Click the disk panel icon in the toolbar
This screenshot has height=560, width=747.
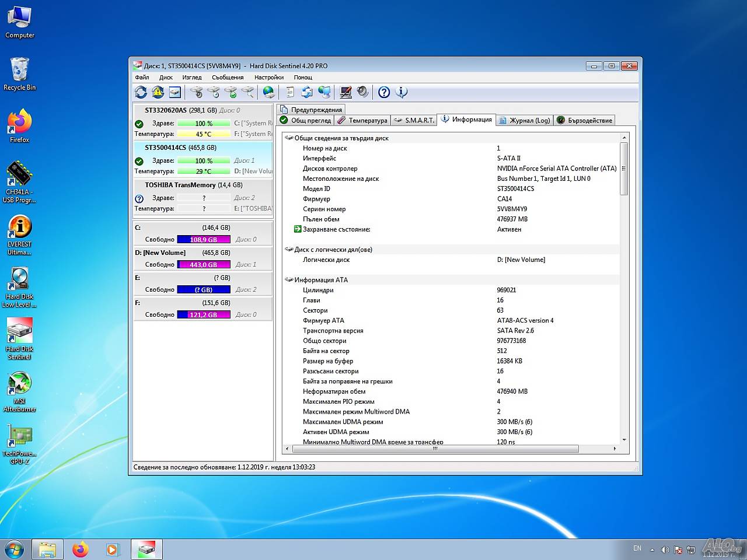pos(174,92)
